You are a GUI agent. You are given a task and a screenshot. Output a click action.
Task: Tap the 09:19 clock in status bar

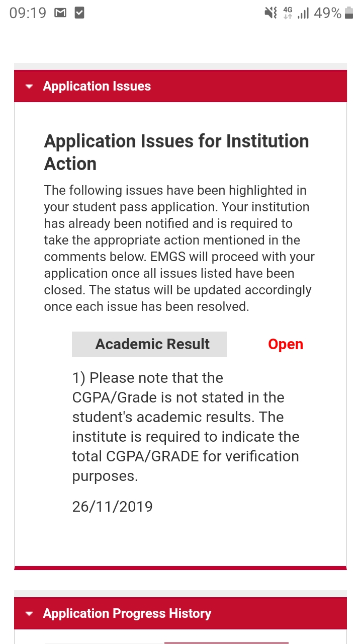coord(28,14)
